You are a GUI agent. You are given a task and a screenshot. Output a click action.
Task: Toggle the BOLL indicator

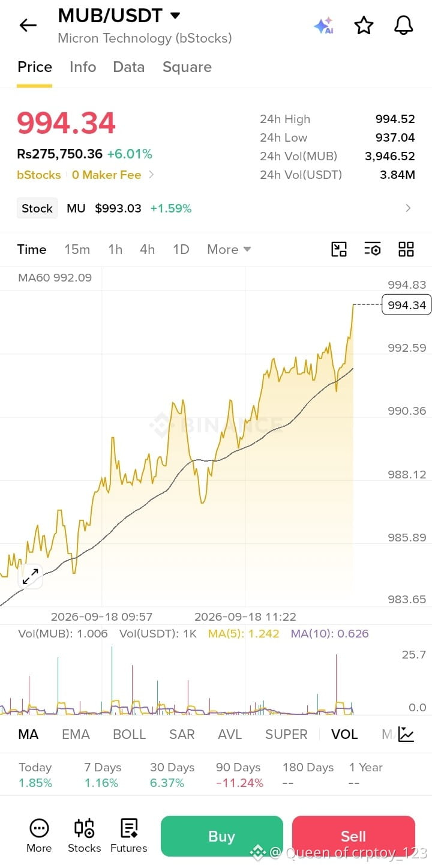(x=130, y=734)
